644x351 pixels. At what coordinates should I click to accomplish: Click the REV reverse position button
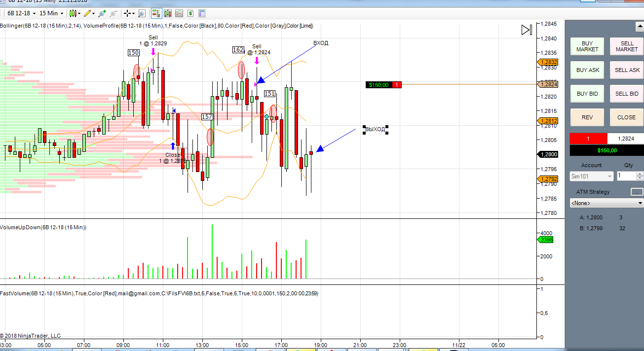coord(587,117)
